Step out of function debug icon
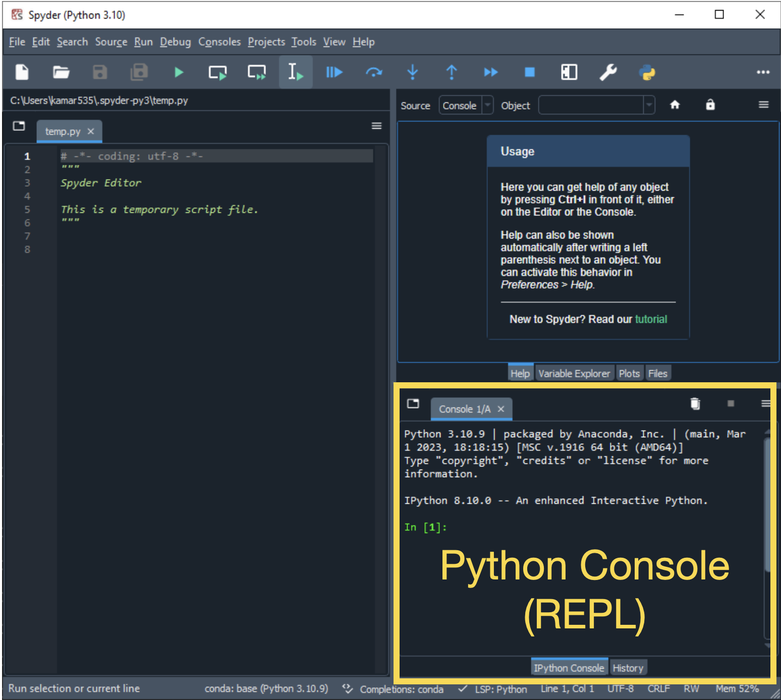 click(x=452, y=72)
